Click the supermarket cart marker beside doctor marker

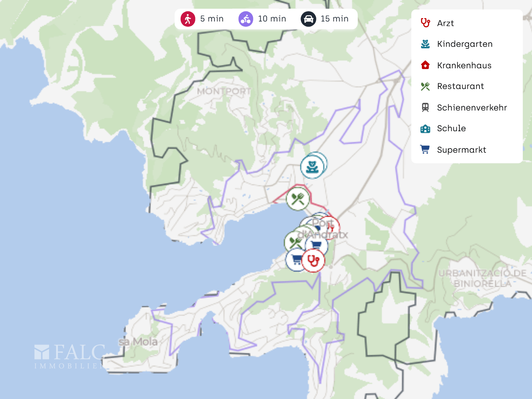point(296,260)
